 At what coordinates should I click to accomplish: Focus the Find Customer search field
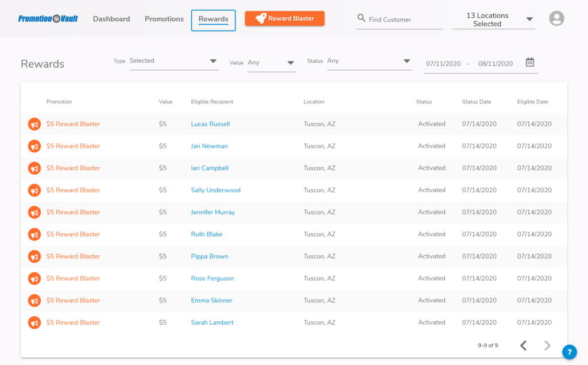click(x=400, y=20)
